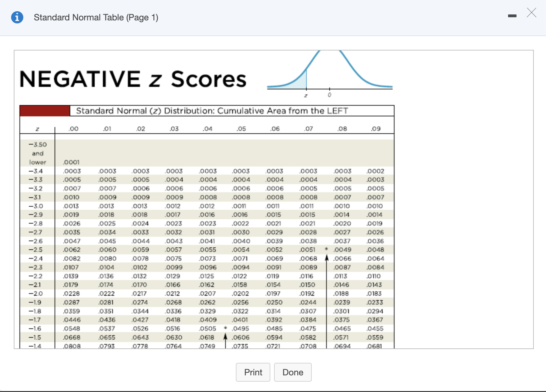Screen dimensions: 546x392
Task: Click value .0139 in the −2.2 row
Action: point(71,276)
